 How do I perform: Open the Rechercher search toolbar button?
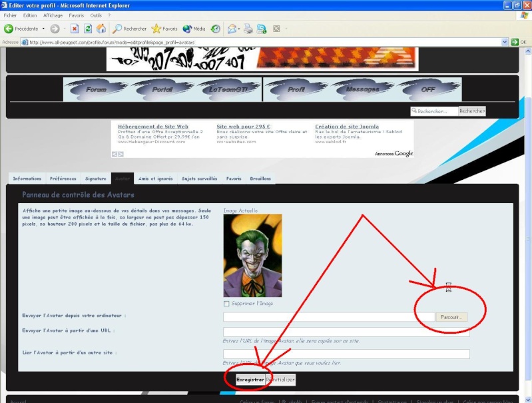tap(130, 29)
